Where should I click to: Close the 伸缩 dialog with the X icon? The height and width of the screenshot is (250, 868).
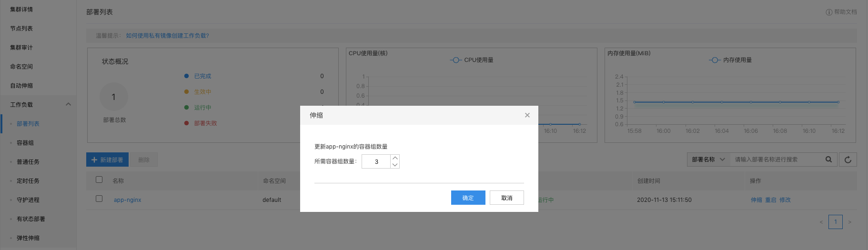pos(527,115)
